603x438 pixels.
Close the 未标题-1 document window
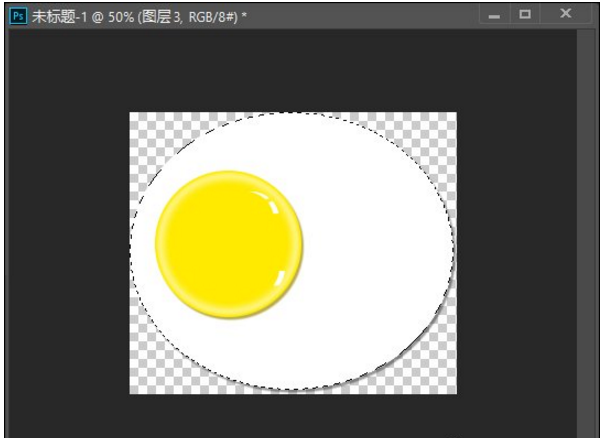pos(566,14)
